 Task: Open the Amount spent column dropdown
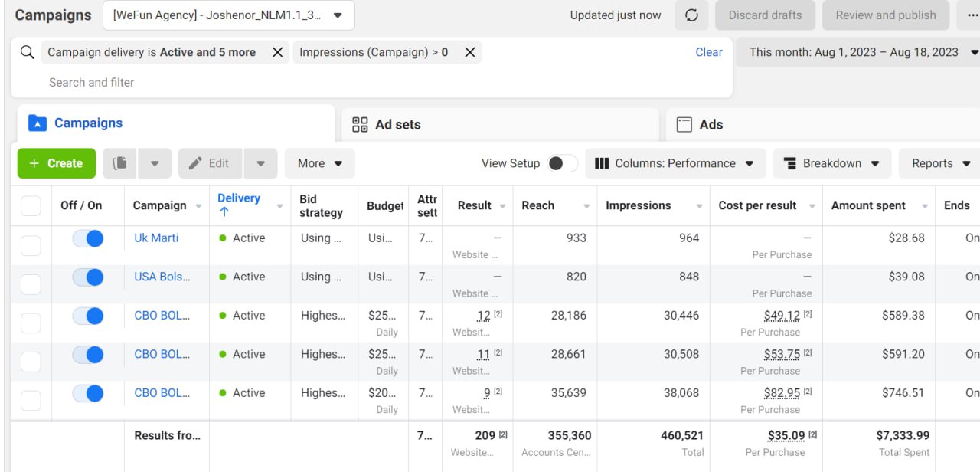(925, 206)
